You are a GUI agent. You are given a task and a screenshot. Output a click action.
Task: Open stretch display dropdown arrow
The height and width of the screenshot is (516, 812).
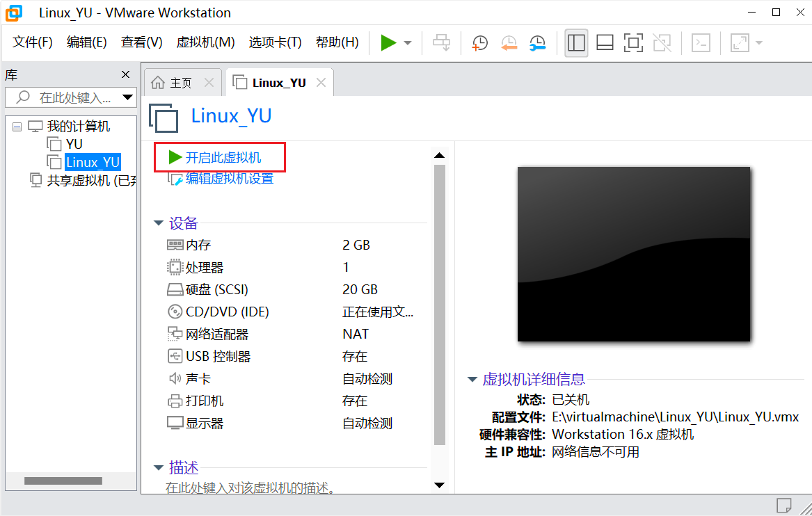point(759,43)
